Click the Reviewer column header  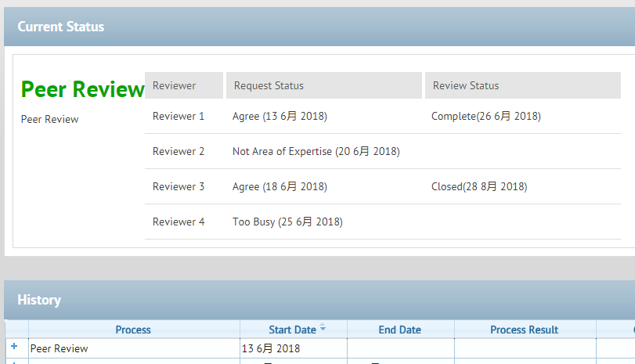175,85
